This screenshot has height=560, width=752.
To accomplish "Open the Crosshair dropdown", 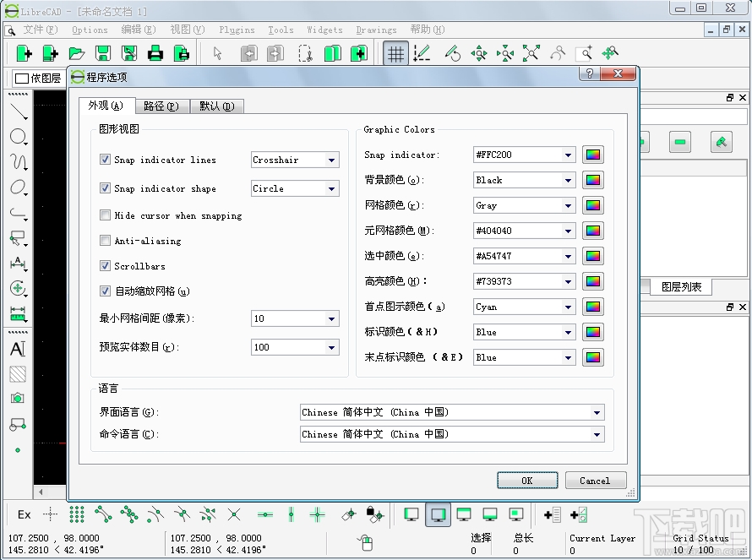I will [x=295, y=160].
